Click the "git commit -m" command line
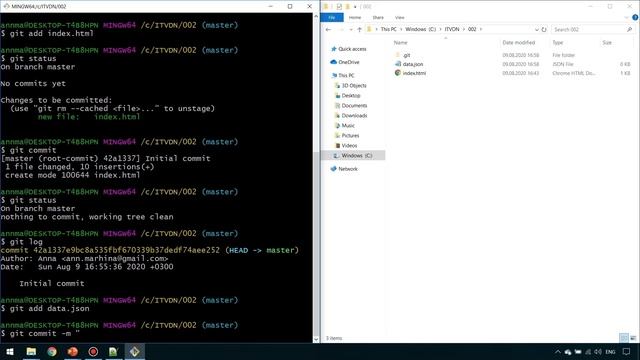 coord(40,333)
